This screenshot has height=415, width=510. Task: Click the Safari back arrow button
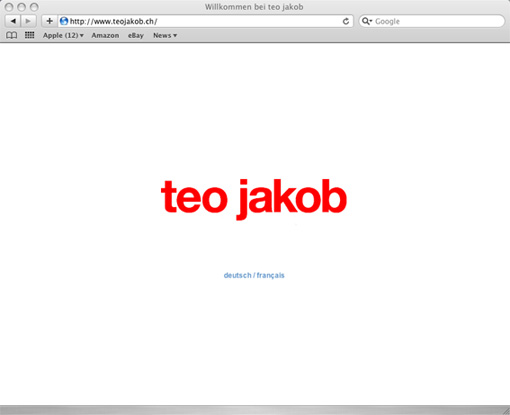point(13,21)
